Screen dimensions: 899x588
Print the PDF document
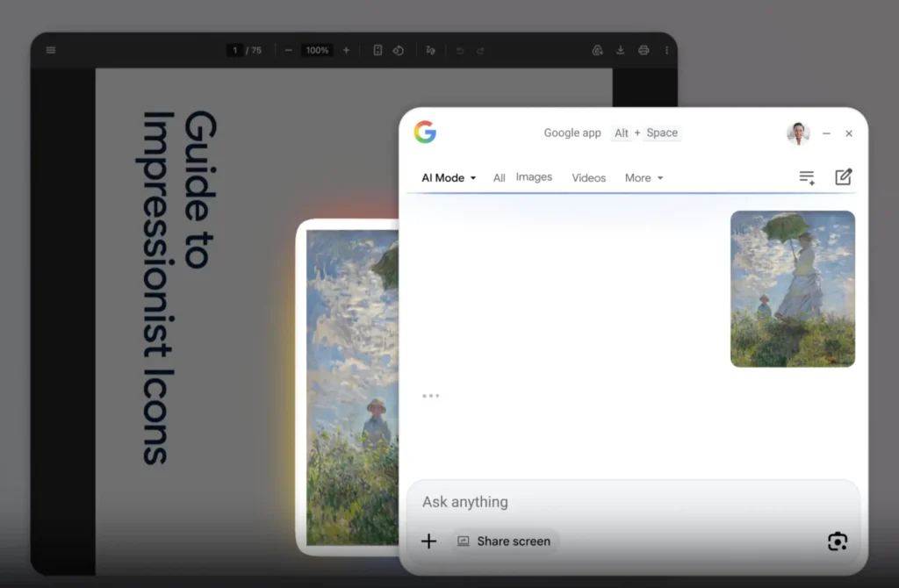(x=644, y=50)
